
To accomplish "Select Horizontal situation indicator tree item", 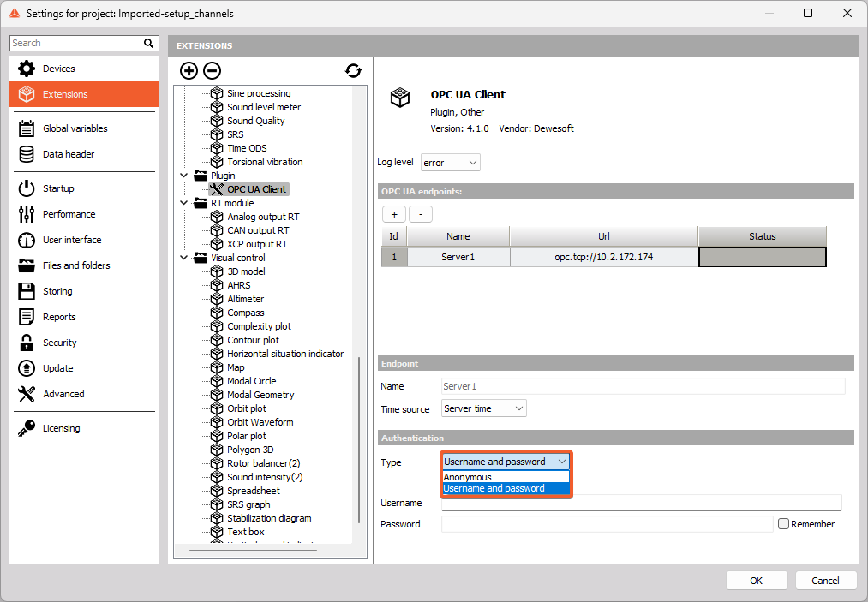I will (x=285, y=354).
